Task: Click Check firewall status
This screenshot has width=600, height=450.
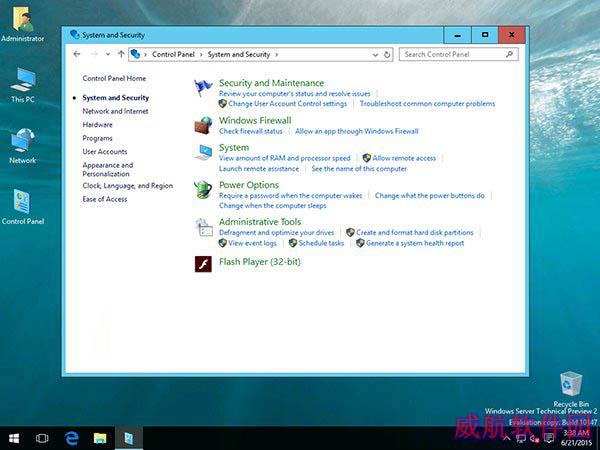Action: (x=251, y=131)
